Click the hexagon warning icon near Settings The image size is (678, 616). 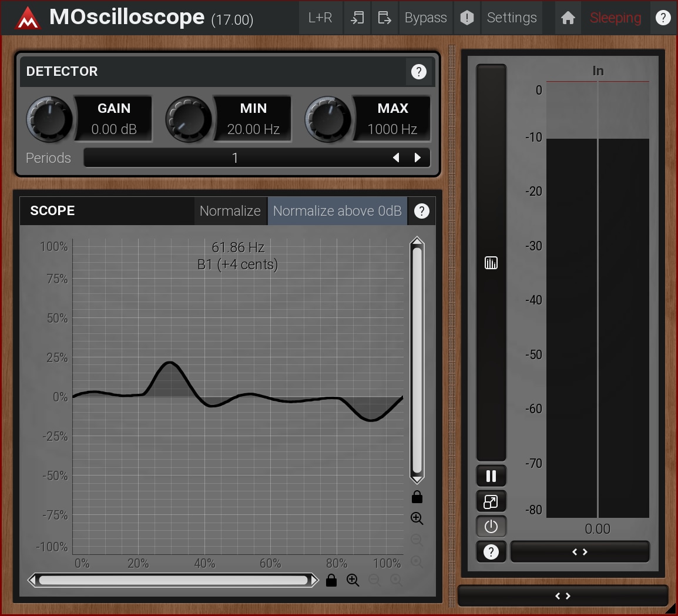[x=466, y=18]
